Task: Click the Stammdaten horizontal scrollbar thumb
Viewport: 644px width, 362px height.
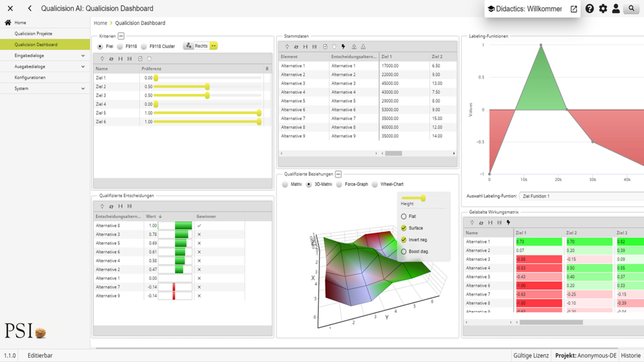Action: [x=394, y=154]
